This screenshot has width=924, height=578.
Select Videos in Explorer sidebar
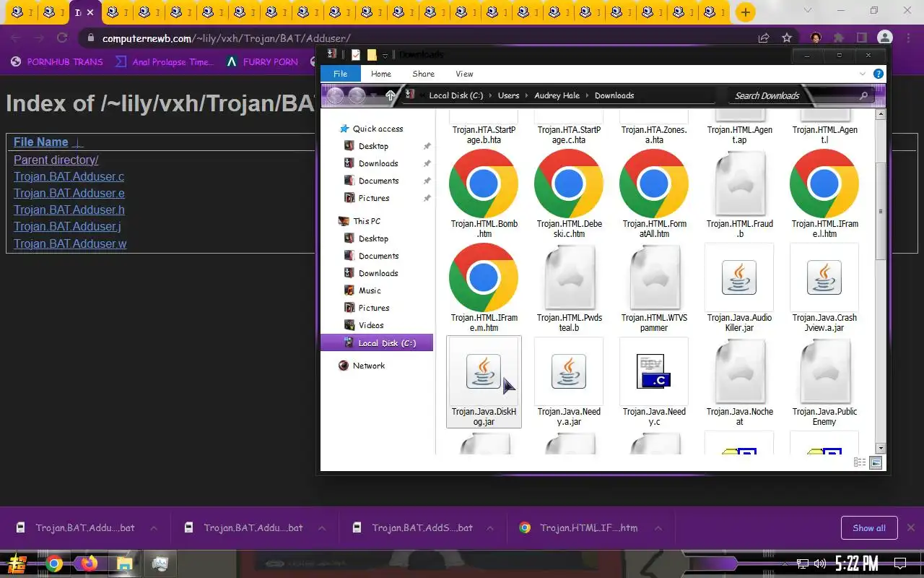(x=371, y=325)
